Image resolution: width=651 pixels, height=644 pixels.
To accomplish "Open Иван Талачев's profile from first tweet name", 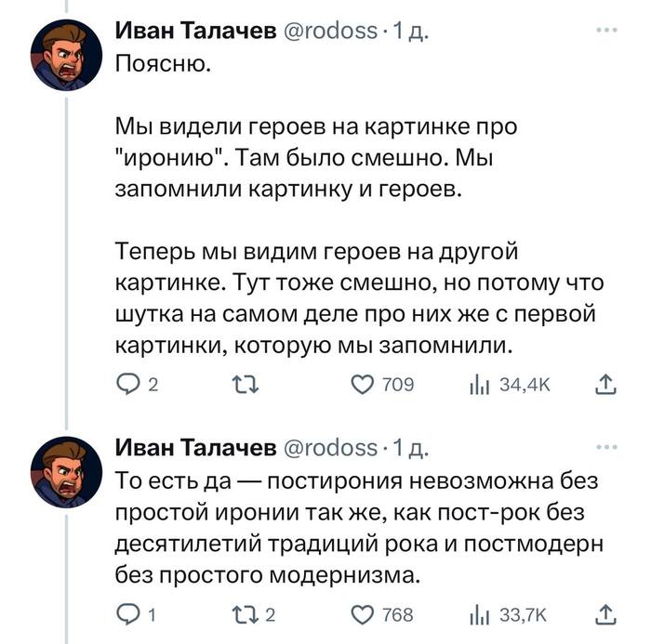I will coord(195,32).
